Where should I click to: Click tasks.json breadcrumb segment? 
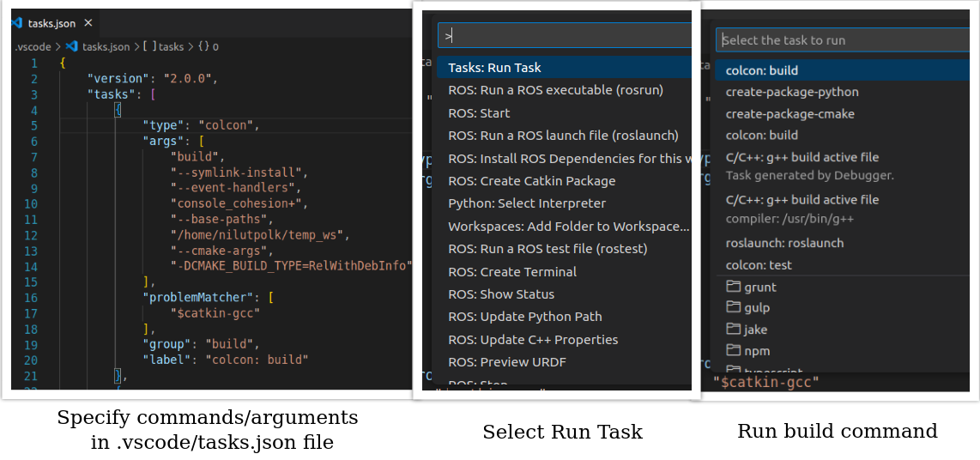click(x=106, y=46)
